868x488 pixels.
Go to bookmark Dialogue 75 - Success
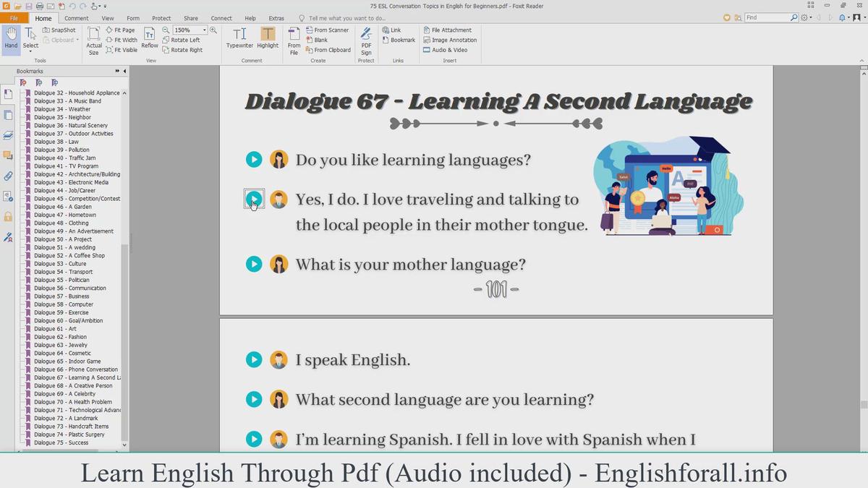click(x=61, y=442)
